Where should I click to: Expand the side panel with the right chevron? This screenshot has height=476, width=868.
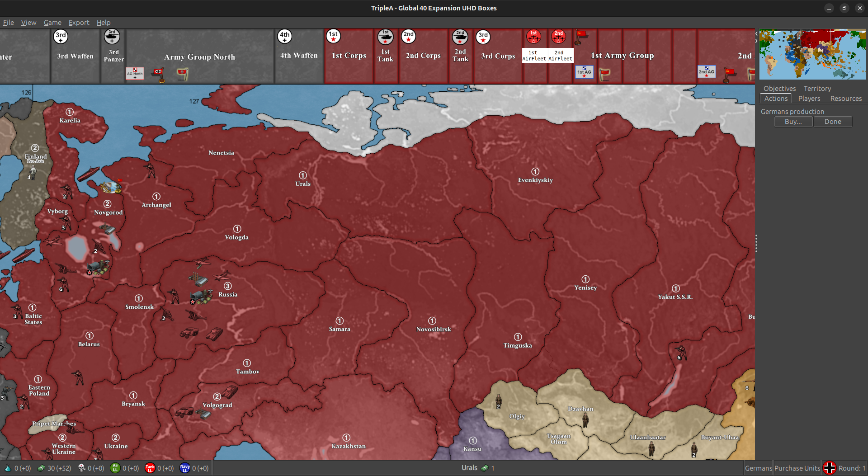click(756, 41)
